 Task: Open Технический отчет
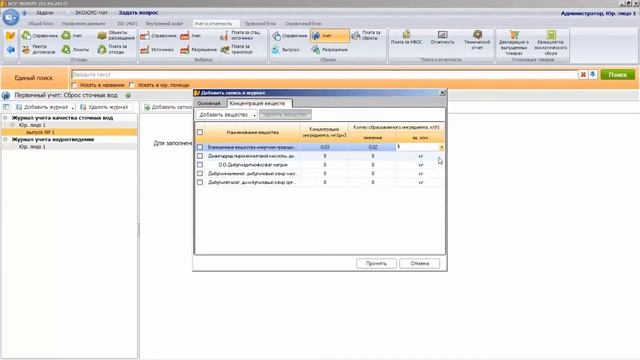point(477,40)
